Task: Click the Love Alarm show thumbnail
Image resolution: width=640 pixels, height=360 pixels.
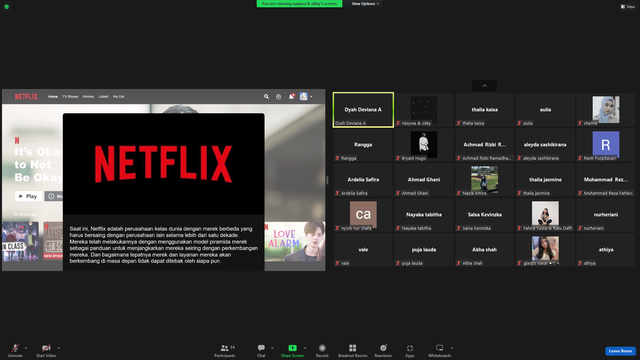Action: (295, 242)
